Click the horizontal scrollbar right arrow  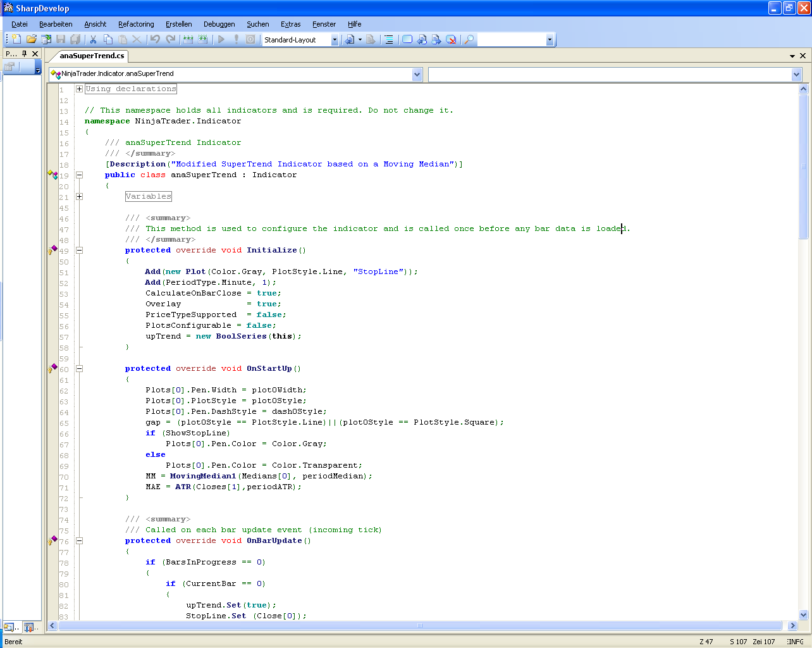tap(792, 626)
